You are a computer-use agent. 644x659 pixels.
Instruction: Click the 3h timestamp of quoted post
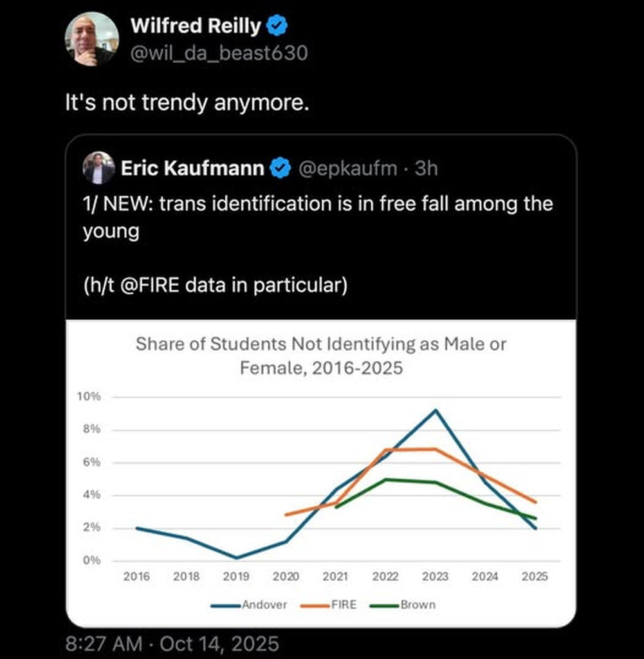pyautogui.click(x=426, y=169)
